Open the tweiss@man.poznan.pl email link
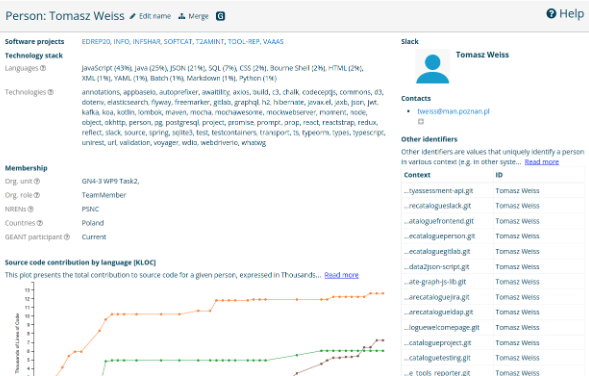 point(453,112)
